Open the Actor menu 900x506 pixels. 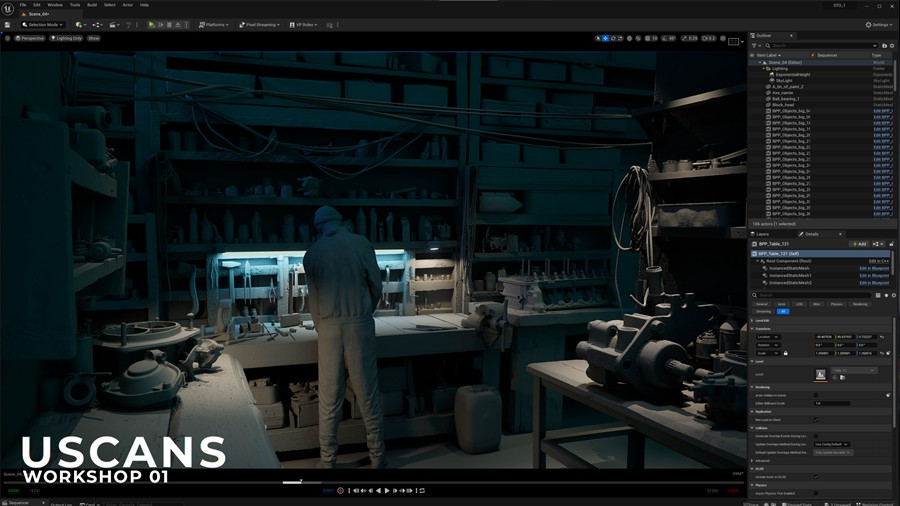tap(127, 5)
